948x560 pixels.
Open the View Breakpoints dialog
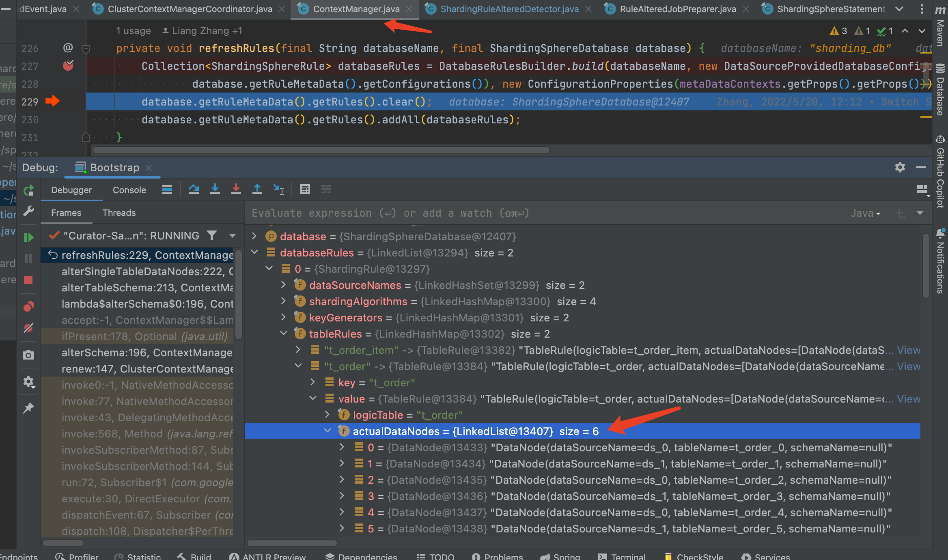[28, 306]
